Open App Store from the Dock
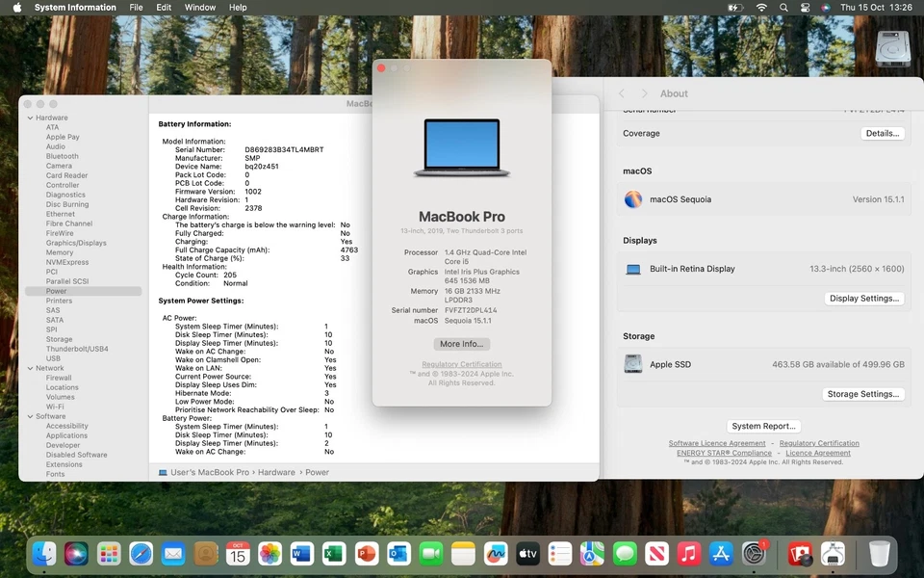The width and height of the screenshot is (924, 578). pos(721,554)
